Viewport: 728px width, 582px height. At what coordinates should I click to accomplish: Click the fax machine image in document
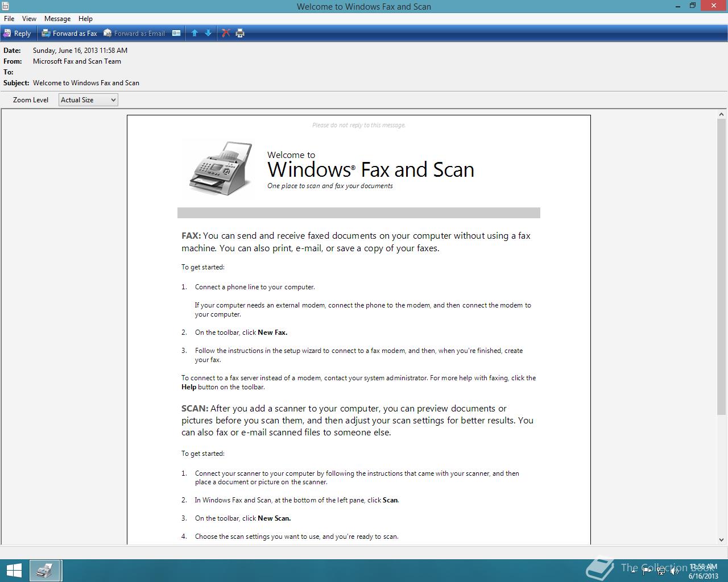[221, 168]
